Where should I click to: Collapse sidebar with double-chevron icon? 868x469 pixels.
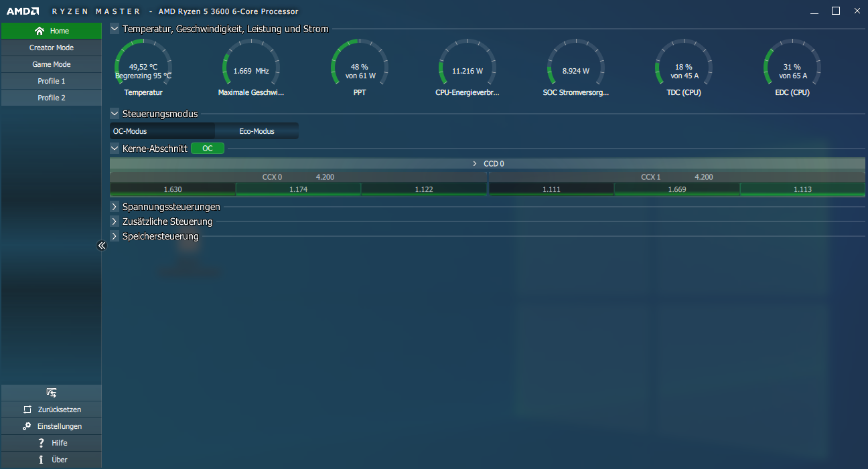(x=102, y=246)
